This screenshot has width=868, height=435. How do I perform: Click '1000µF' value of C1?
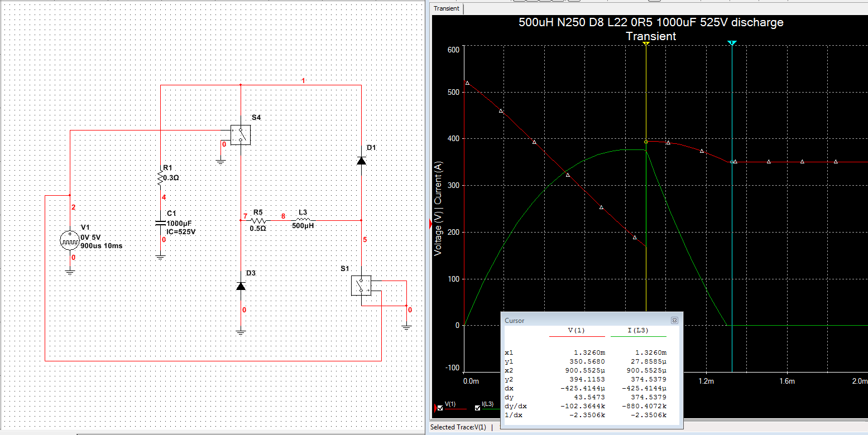click(179, 223)
